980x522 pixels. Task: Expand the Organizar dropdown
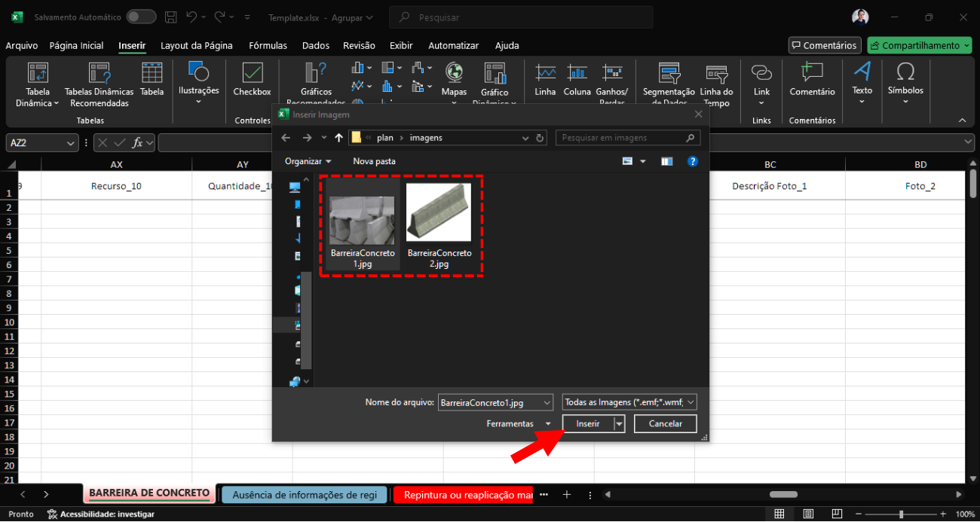pyautogui.click(x=308, y=161)
